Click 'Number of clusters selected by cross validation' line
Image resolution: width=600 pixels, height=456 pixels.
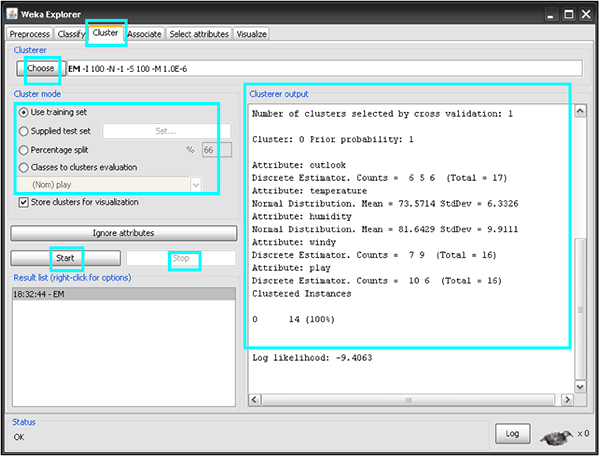point(382,114)
